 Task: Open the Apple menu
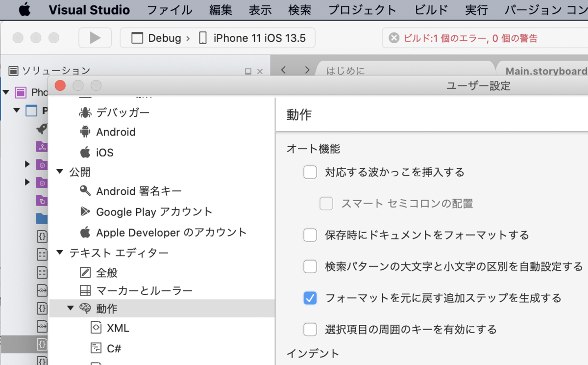[x=24, y=10]
